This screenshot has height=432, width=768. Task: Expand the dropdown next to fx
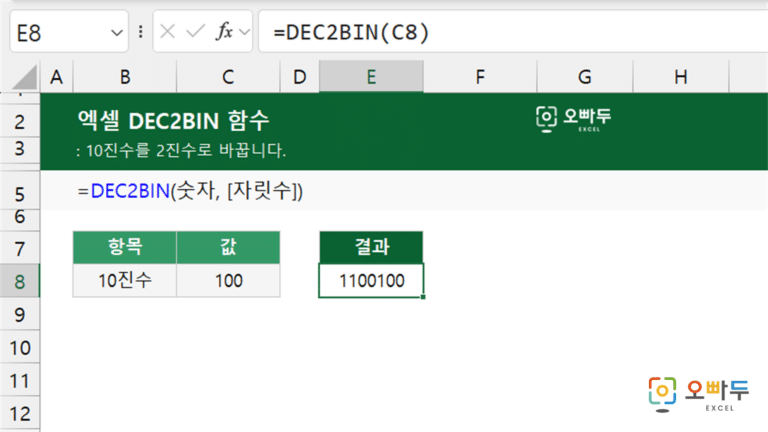(244, 32)
